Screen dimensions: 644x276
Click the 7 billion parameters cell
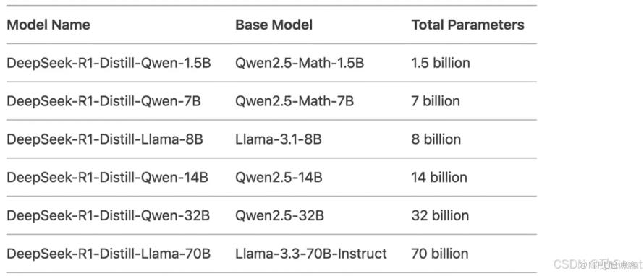click(436, 101)
